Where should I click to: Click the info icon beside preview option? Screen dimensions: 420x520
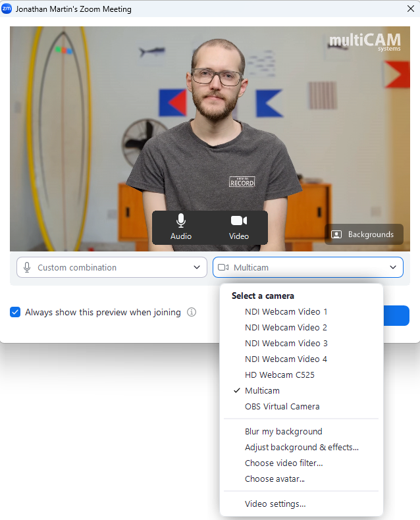click(x=192, y=312)
